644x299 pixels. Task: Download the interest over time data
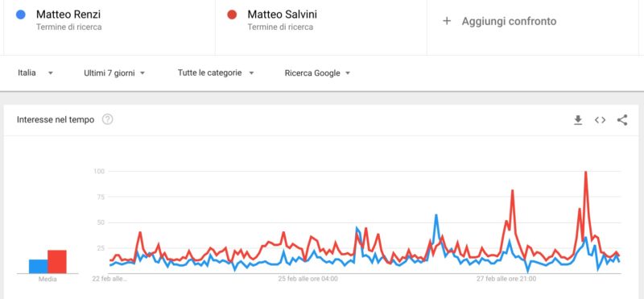[578, 120]
